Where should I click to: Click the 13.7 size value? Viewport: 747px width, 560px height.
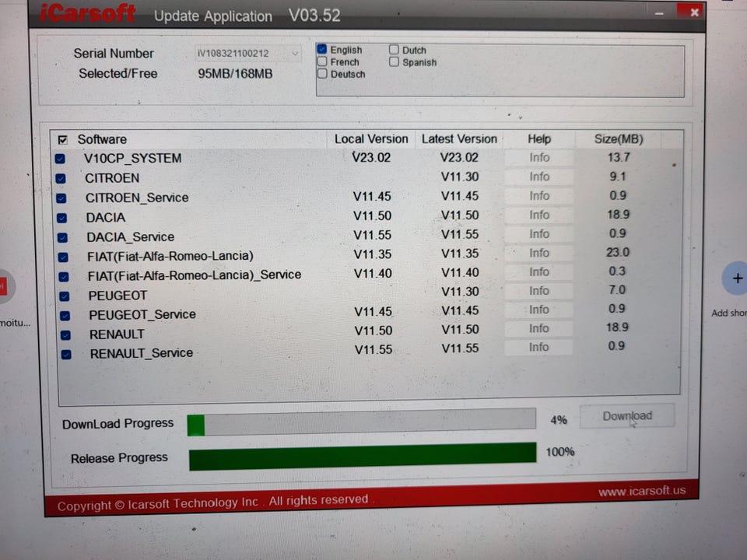tap(619, 157)
